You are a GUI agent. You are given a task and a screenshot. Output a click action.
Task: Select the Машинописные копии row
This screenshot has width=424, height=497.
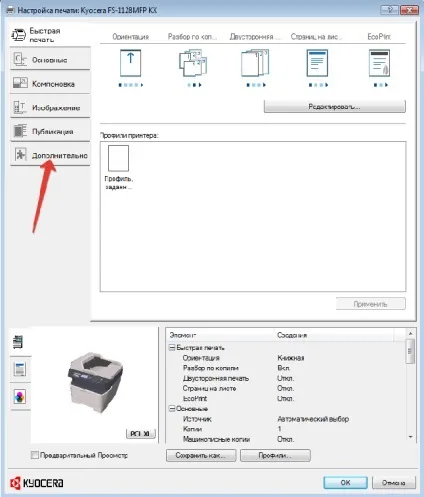point(286,439)
